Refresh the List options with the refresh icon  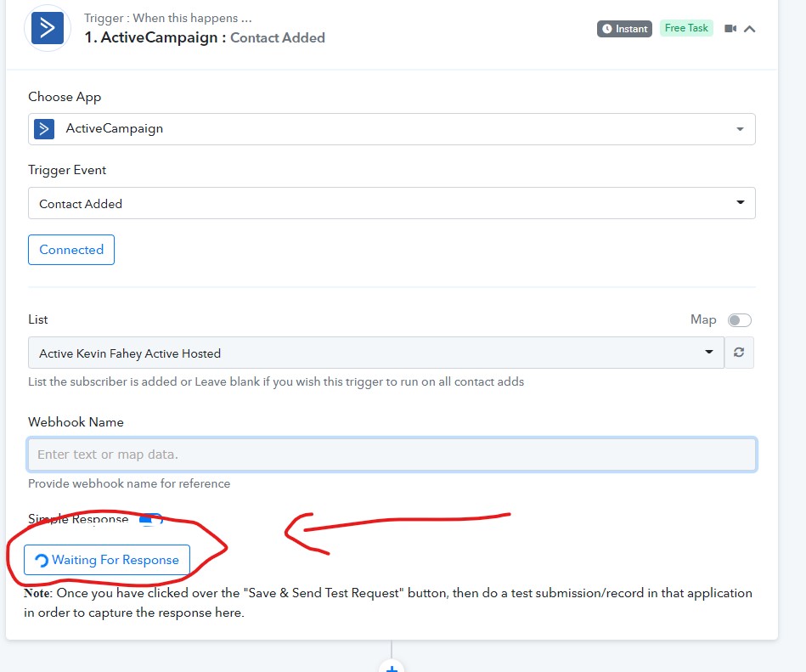(739, 353)
